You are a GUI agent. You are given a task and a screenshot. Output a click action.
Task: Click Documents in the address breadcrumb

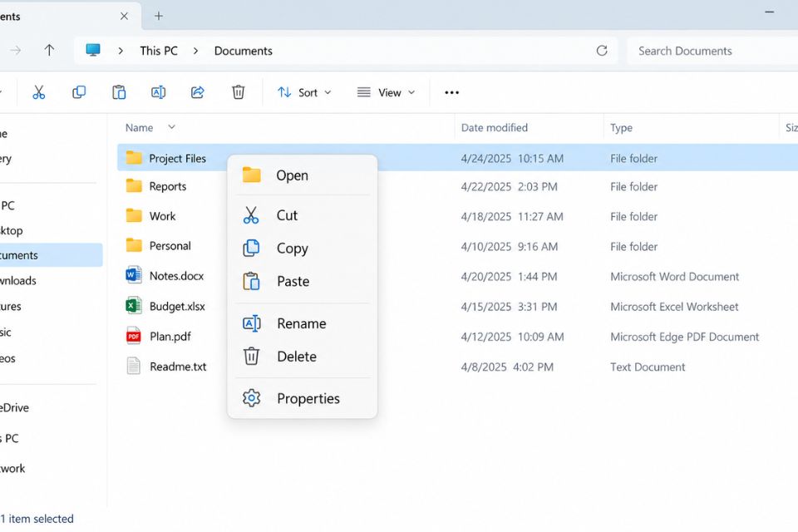(244, 51)
